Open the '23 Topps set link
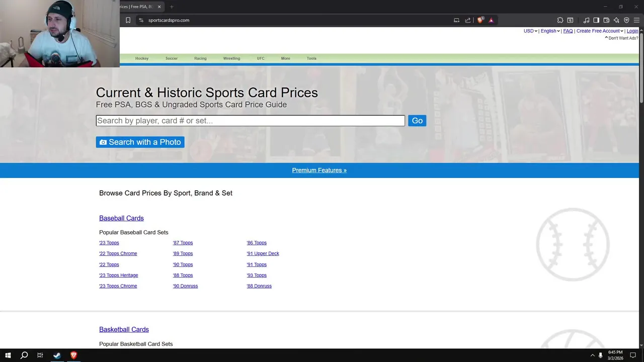The width and height of the screenshot is (644, 362). tap(109, 243)
